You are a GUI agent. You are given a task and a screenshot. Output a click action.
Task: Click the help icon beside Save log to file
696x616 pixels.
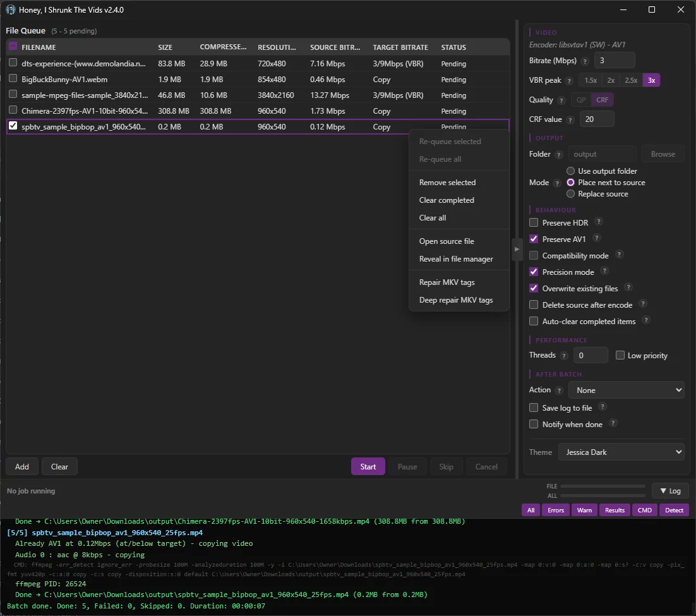(603, 407)
